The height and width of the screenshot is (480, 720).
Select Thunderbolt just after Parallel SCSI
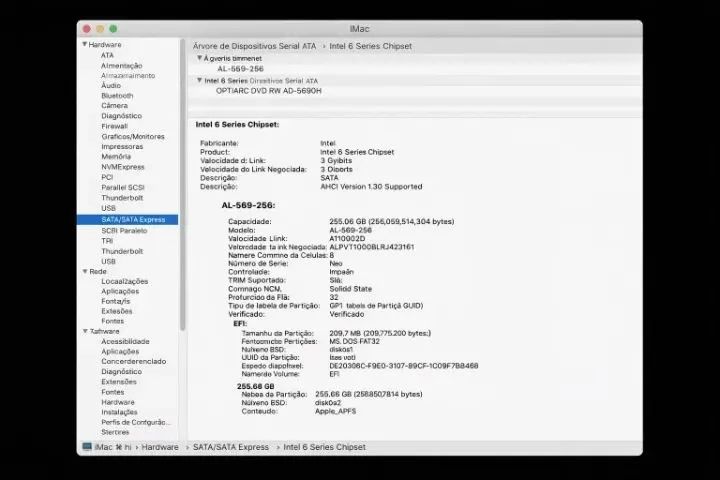point(122,198)
